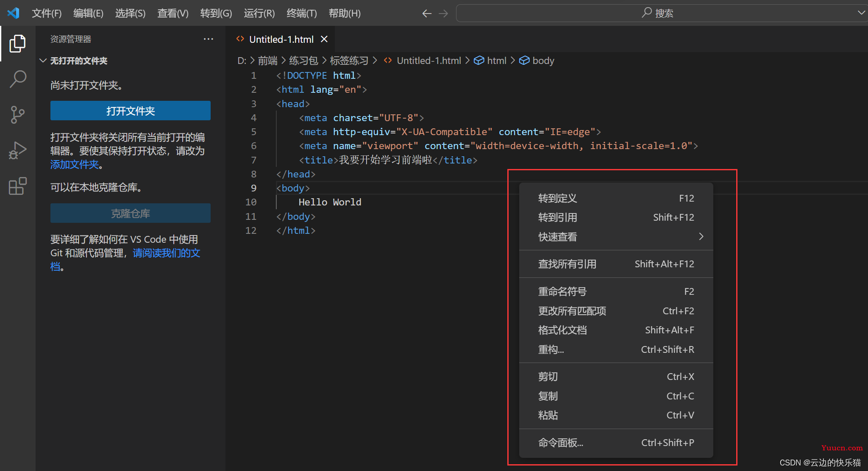Choose 复制 in the context menu

616,396
